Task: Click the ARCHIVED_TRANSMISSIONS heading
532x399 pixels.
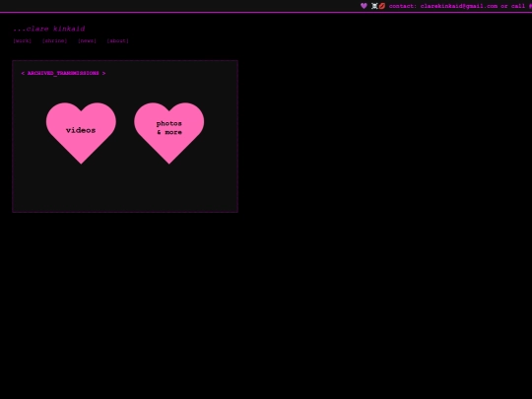Action: coord(63,73)
